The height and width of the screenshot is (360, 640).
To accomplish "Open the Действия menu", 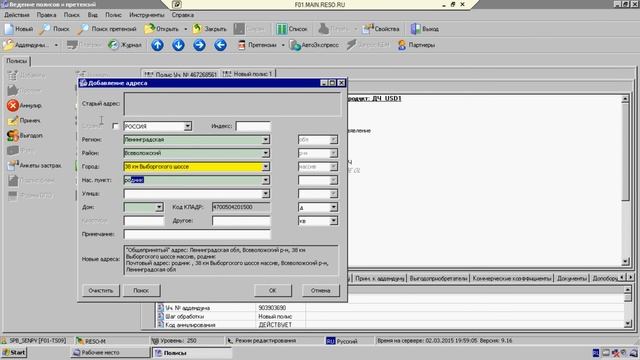I will (17, 15).
